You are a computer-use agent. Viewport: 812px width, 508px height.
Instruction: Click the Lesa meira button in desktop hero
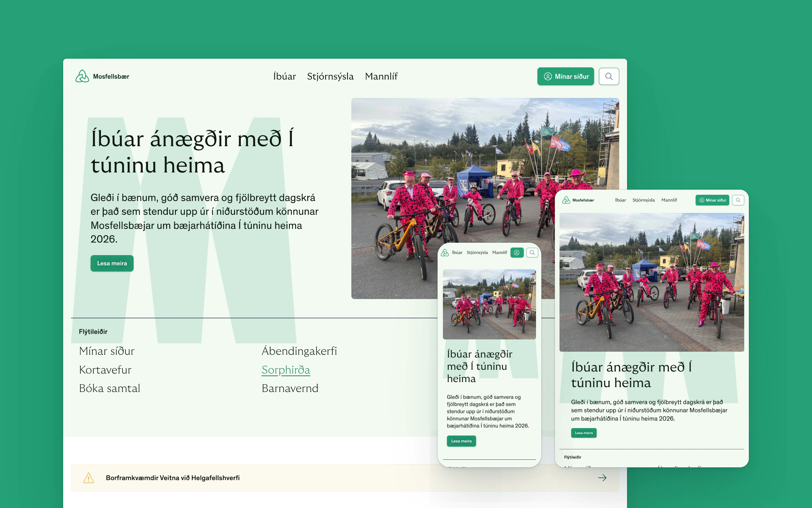click(112, 263)
